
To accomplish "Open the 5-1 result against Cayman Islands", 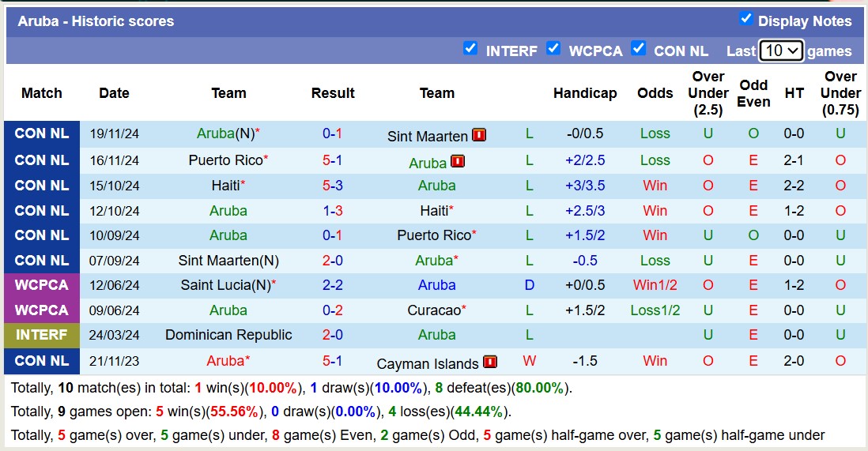I will 332,361.
